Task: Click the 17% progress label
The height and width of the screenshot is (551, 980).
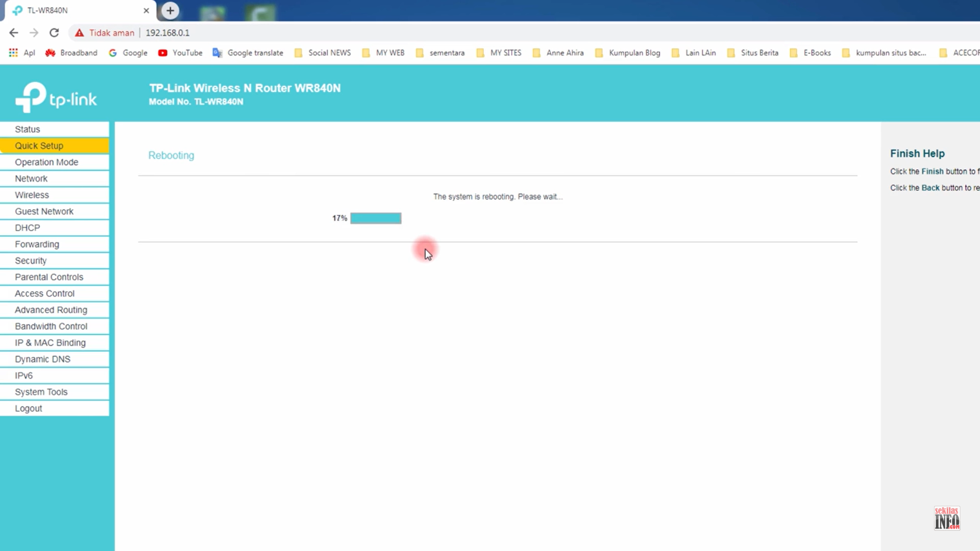Action: 339,218
